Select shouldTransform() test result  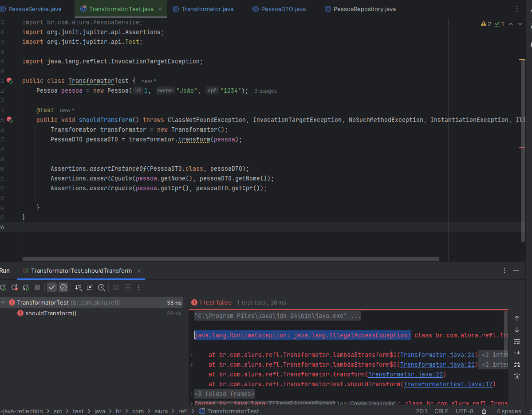click(51, 313)
